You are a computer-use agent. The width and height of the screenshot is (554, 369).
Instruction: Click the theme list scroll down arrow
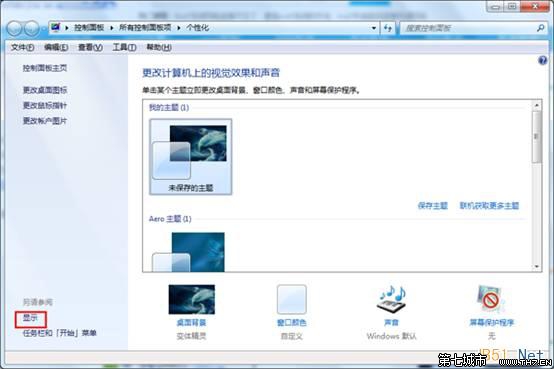tap(536, 267)
